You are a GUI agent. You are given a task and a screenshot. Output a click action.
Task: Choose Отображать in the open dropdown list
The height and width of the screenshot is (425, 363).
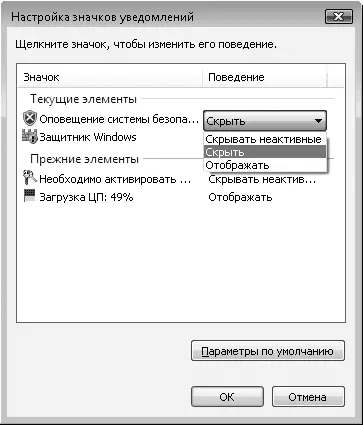(x=265, y=165)
